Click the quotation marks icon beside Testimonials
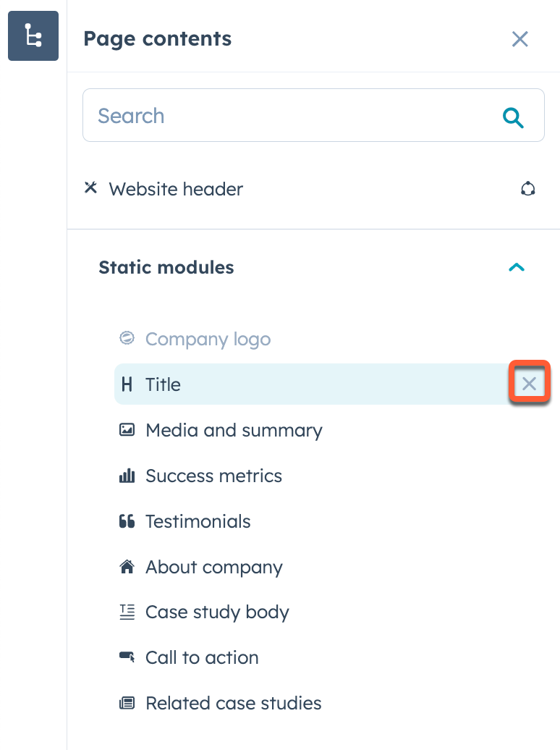This screenshot has width=560, height=750. click(x=127, y=521)
